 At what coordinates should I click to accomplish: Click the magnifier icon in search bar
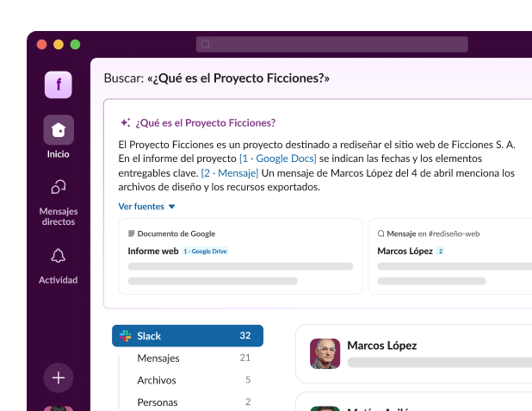206,45
